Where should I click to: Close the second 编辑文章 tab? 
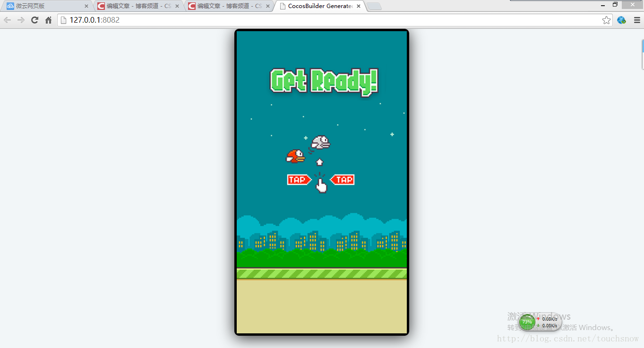point(267,6)
